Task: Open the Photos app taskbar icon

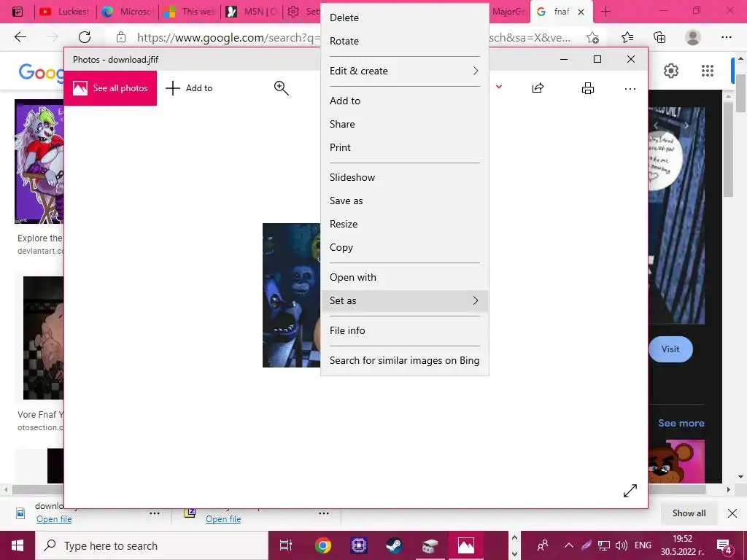Action: 465,545
